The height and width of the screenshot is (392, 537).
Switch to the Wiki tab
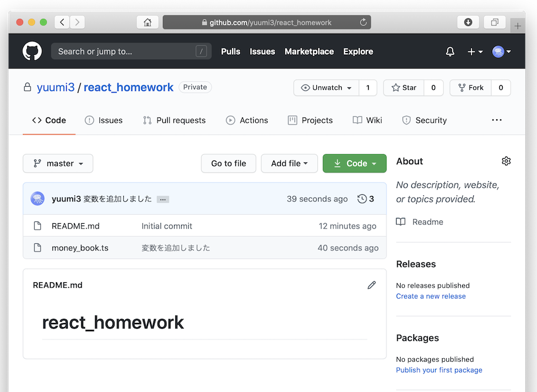368,120
